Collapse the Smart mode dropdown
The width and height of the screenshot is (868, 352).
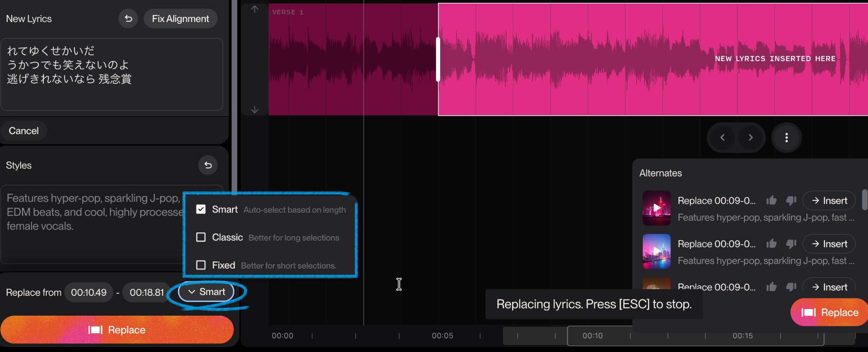pos(206,292)
